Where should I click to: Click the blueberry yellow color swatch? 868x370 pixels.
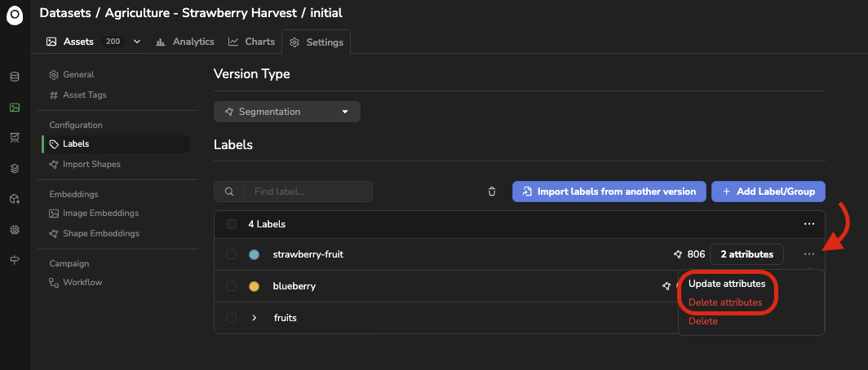click(254, 287)
